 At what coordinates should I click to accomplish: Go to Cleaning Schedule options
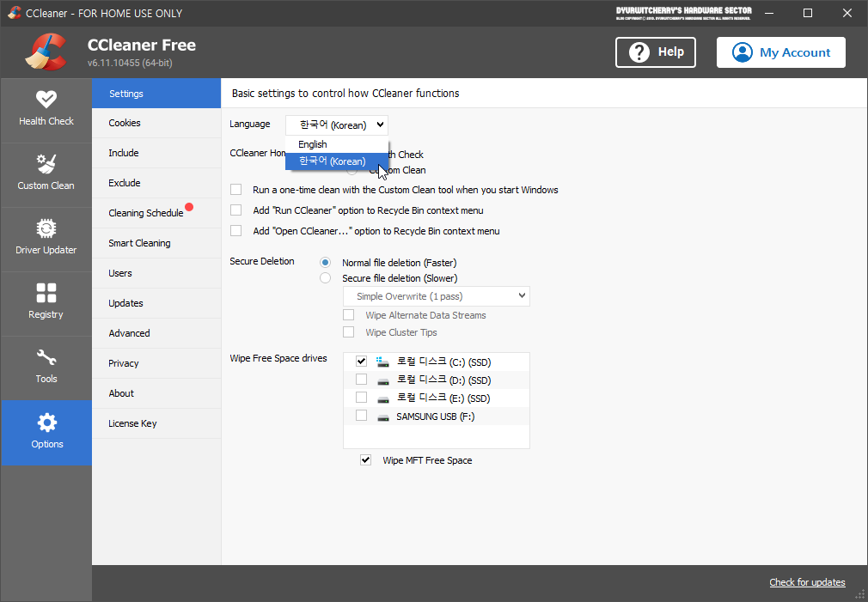(156, 213)
